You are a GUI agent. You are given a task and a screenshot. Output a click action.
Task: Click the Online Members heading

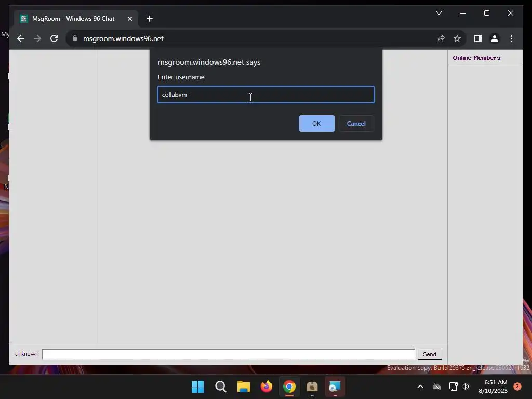476,58
